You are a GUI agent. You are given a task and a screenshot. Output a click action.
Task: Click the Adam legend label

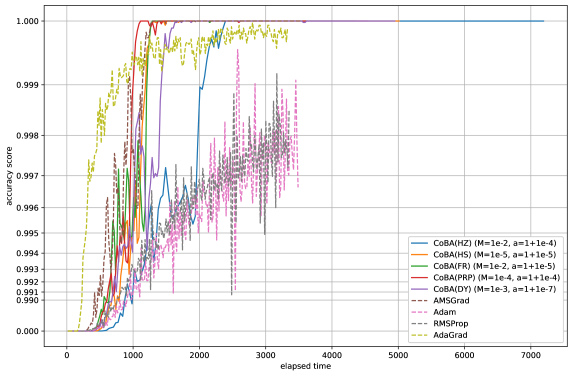445,312
